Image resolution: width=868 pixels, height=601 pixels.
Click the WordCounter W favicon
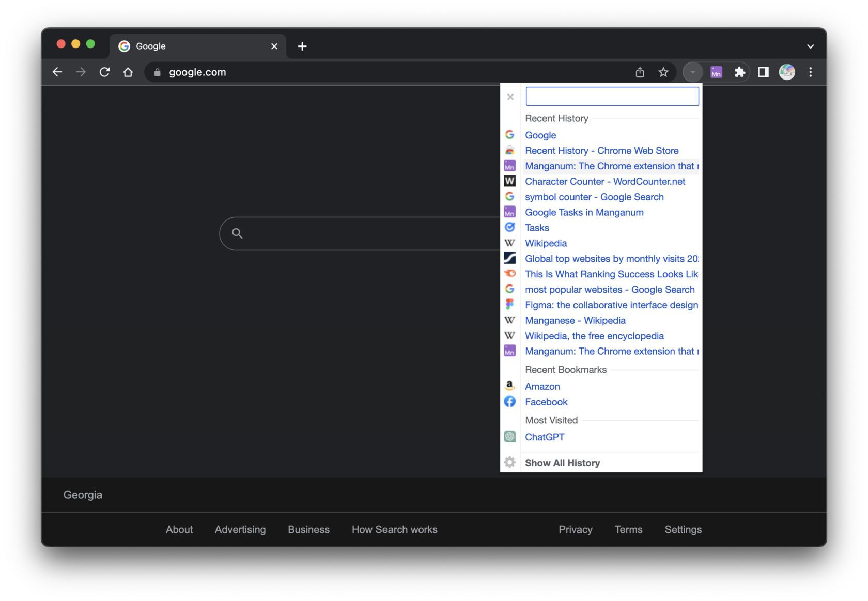(509, 181)
